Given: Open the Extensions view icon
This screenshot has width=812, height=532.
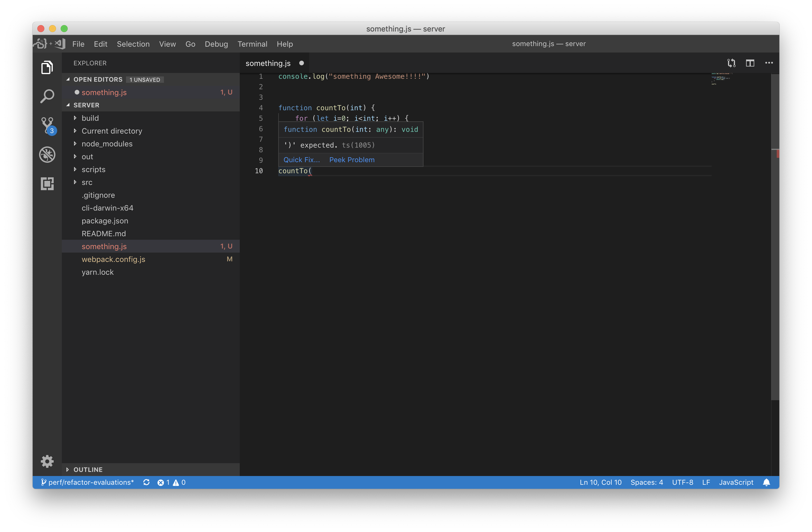Looking at the screenshot, I should click(x=47, y=183).
